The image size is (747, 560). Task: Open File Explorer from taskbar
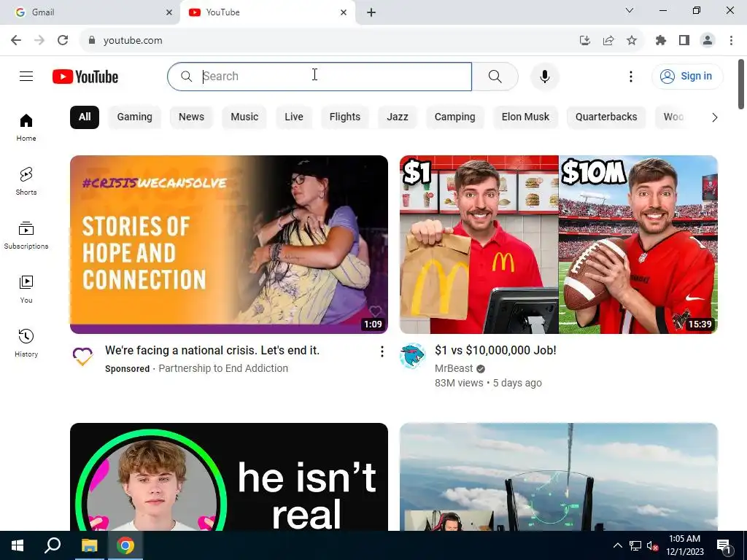click(x=89, y=545)
